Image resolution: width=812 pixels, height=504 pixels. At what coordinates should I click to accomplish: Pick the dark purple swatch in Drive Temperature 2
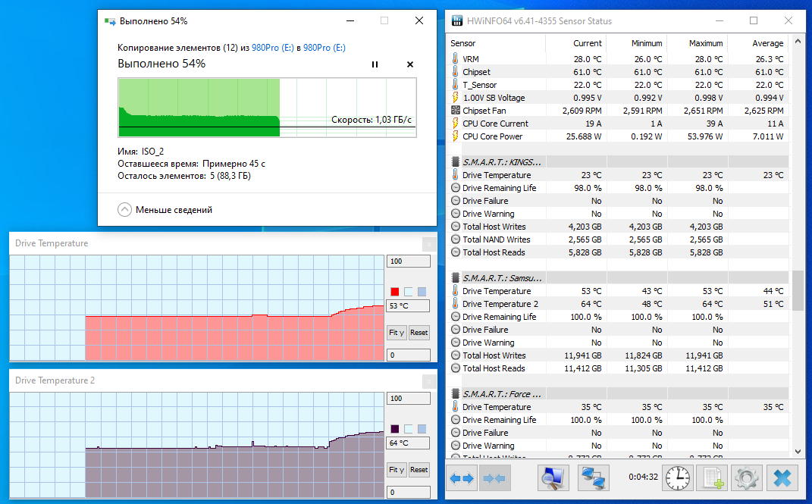pos(394,429)
